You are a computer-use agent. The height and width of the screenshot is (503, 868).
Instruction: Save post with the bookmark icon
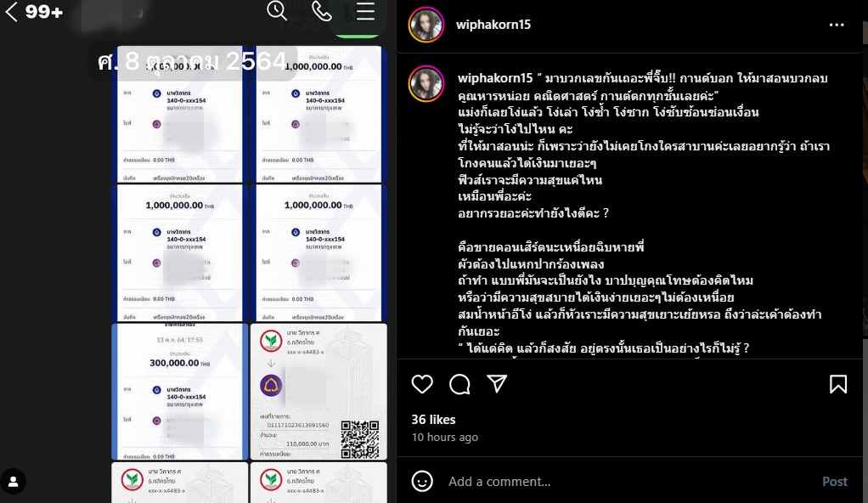coord(838,384)
